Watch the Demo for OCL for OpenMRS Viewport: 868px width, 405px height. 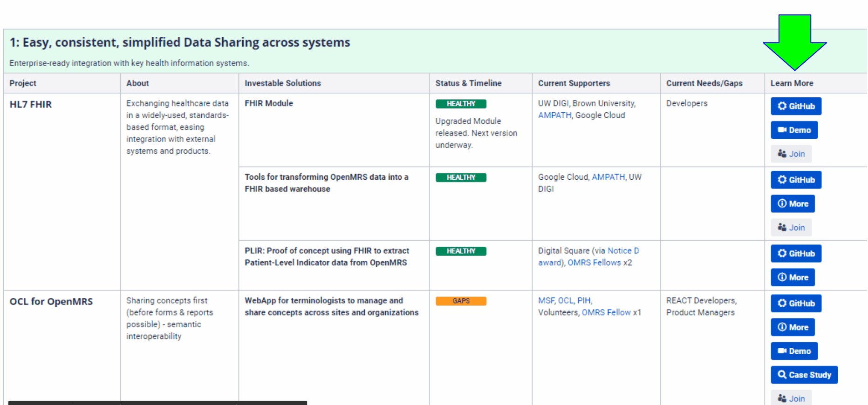[794, 351]
